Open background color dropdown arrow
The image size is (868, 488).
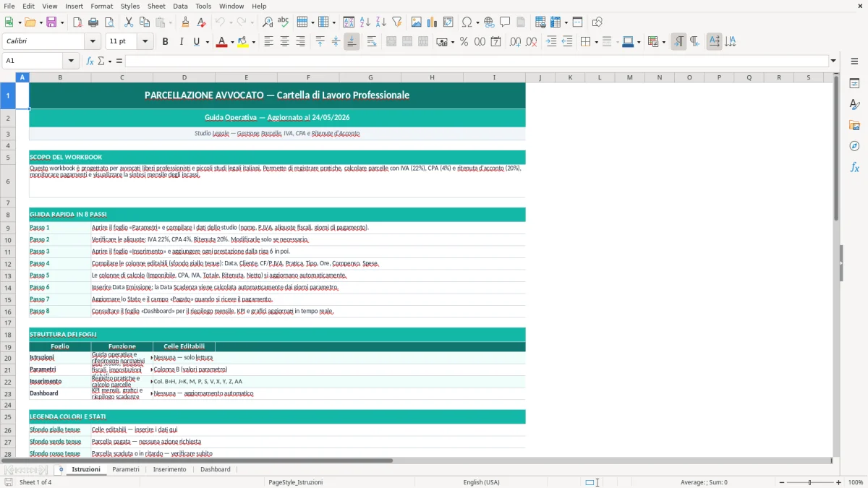[253, 42]
